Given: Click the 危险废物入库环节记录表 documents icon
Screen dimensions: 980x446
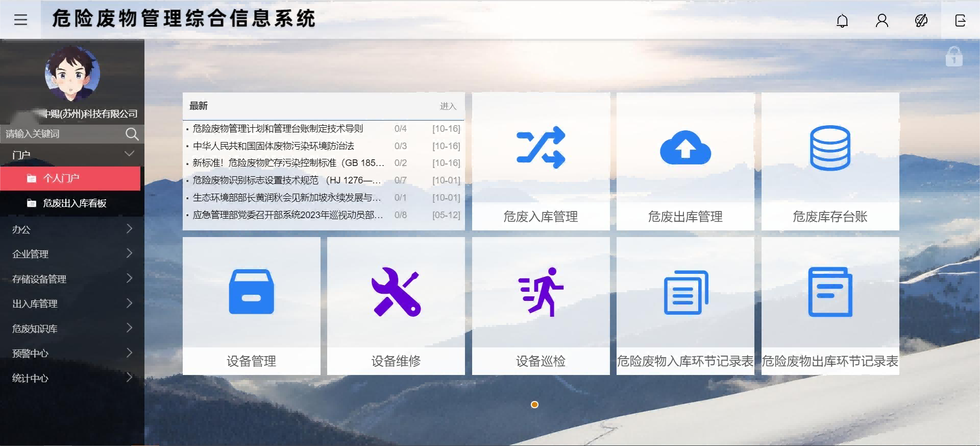Looking at the screenshot, I should (685, 292).
